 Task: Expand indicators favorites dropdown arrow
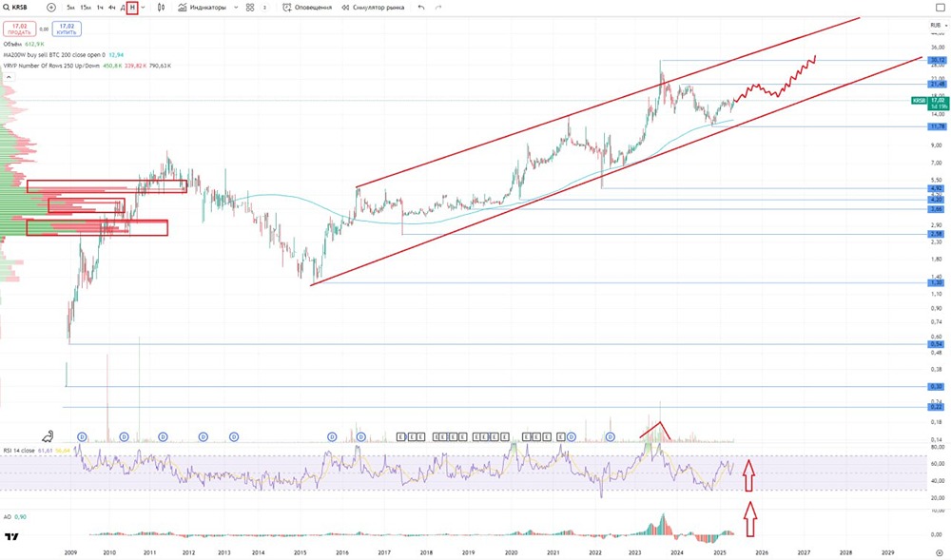236,8
